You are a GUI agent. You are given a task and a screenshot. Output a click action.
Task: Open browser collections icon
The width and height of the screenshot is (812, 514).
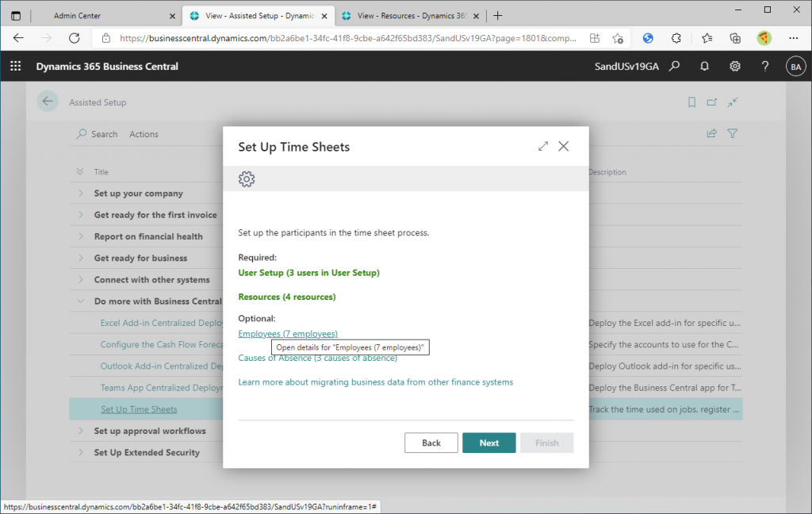point(735,38)
